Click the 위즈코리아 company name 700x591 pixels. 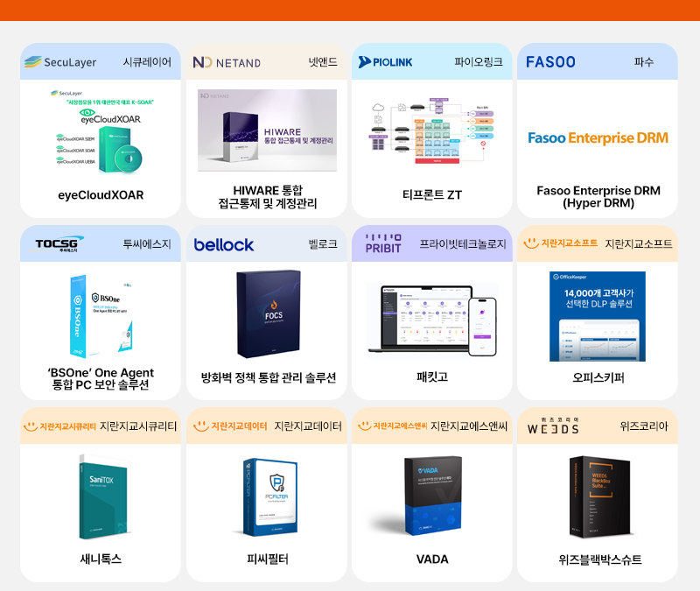[644, 426]
